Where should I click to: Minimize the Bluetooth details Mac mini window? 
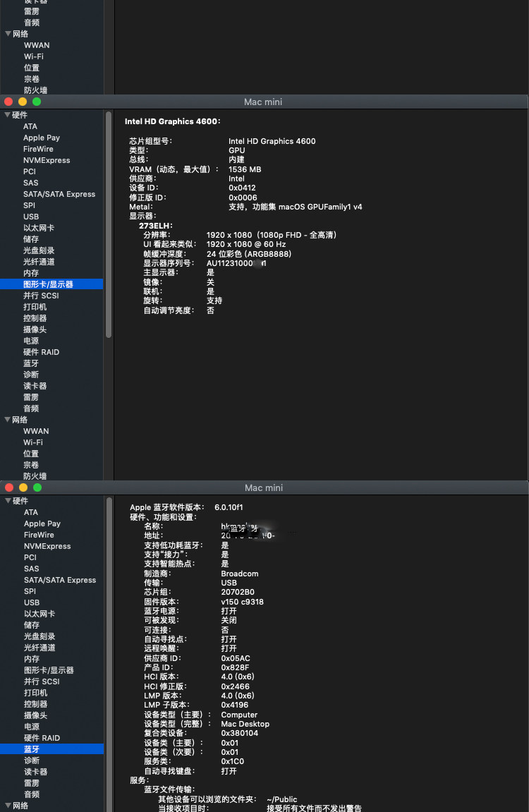[x=23, y=487]
